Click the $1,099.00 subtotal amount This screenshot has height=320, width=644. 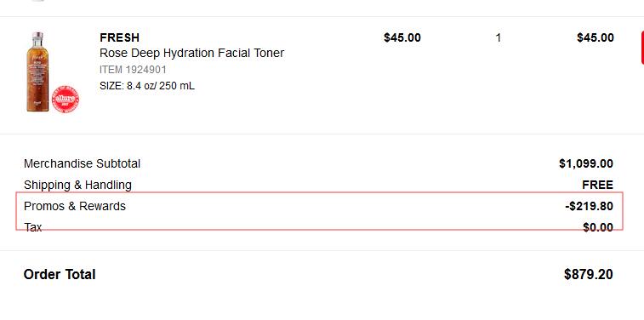[586, 163]
